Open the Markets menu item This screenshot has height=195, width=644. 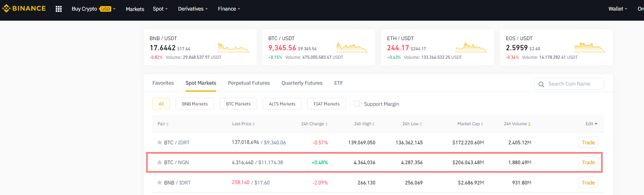[135, 9]
